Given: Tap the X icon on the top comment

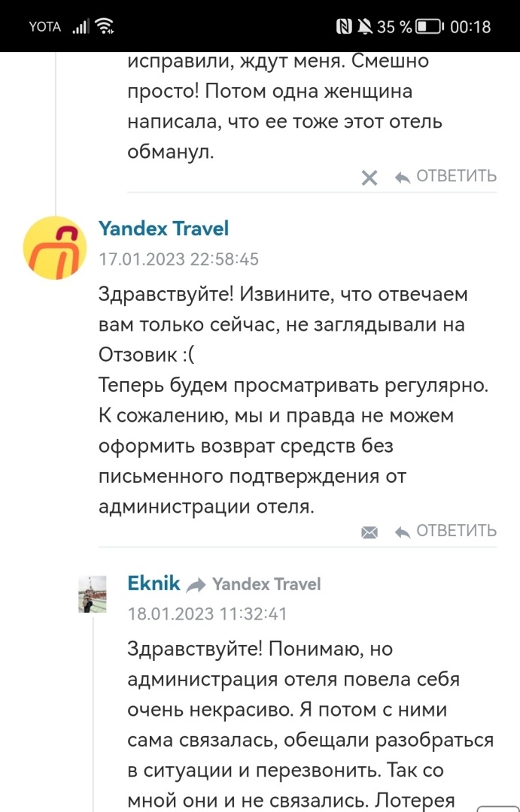Looking at the screenshot, I should point(369,178).
